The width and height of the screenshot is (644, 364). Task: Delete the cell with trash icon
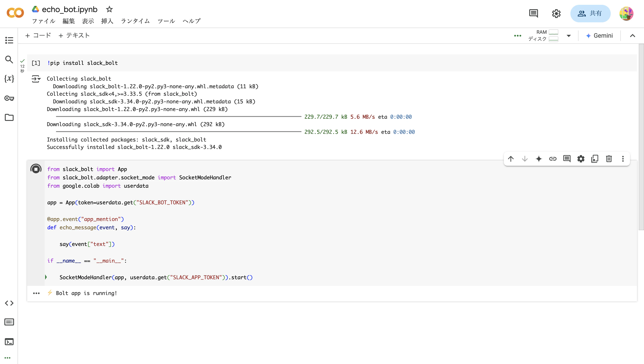[609, 159]
